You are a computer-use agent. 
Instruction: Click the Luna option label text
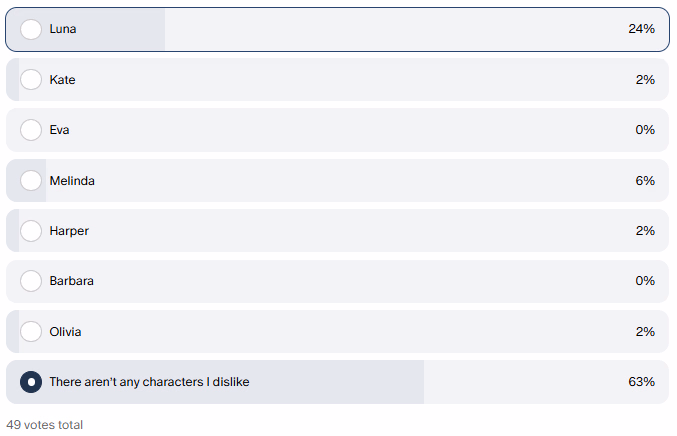coord(63,29)
